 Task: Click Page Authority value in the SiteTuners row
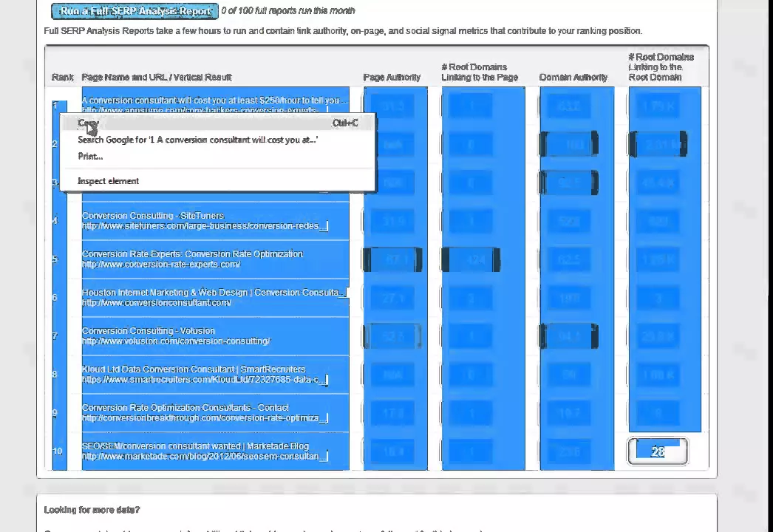tap(392, 221)
